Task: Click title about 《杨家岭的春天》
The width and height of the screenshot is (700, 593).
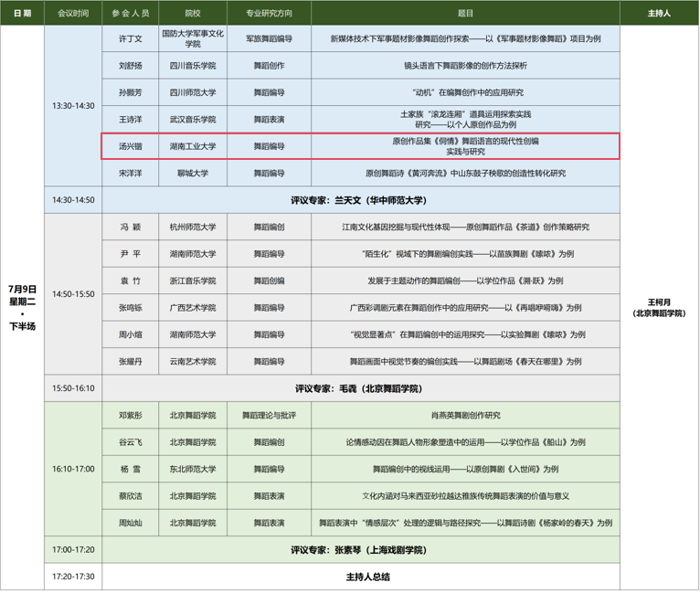Action: click(466, 523)
